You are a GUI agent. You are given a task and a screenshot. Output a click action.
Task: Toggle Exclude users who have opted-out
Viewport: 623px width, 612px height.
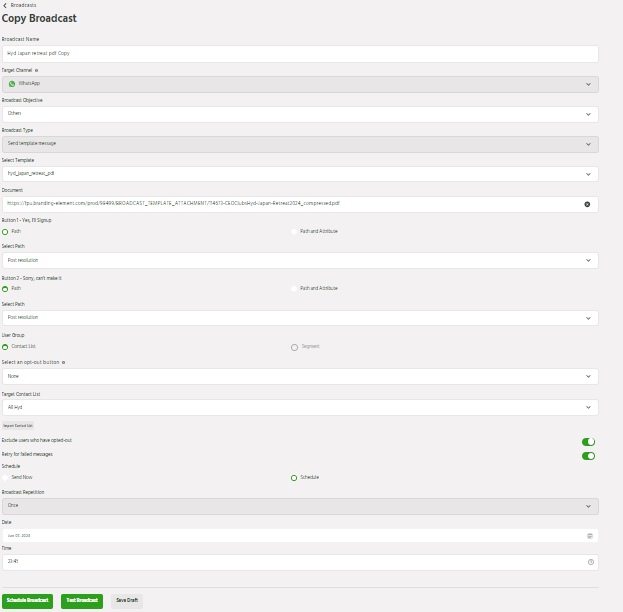point(588,441)
